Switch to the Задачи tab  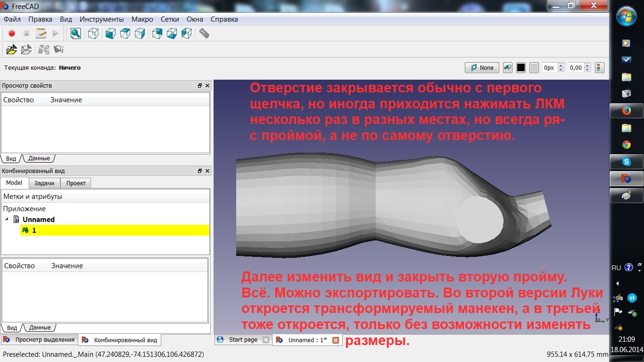point(44,183)
